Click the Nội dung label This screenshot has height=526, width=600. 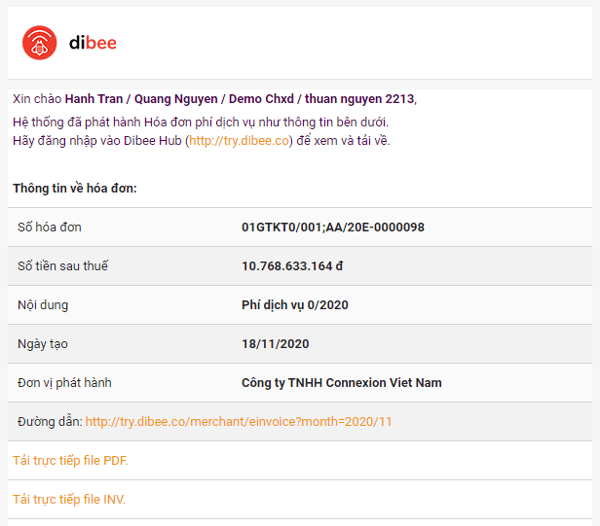click(x=43, y=305)
